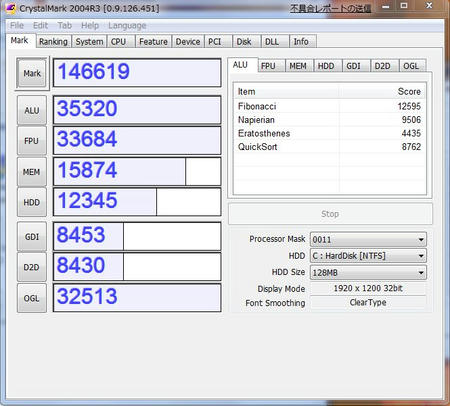450x406 pixels.
Task: Launch the GDI benchmark test
Action: pyautogui.click(x=32, y=237)
